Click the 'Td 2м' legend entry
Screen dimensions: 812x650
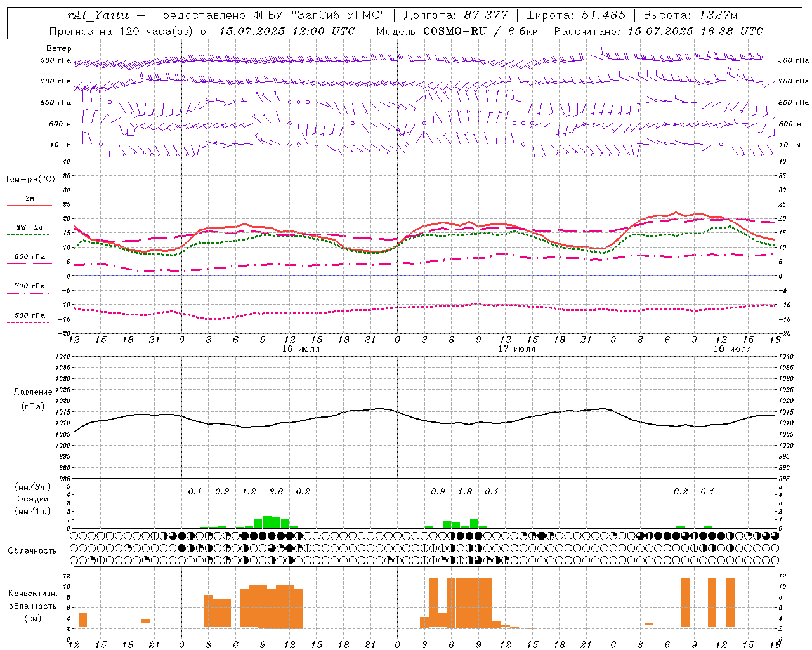click(x=30, y=227)
